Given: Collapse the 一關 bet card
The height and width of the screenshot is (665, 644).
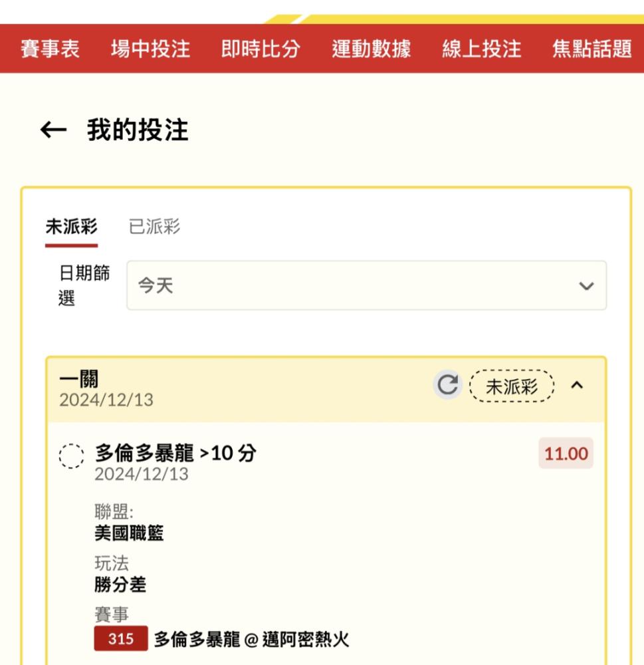Looking at the screenshot, I should click(577, 385).
